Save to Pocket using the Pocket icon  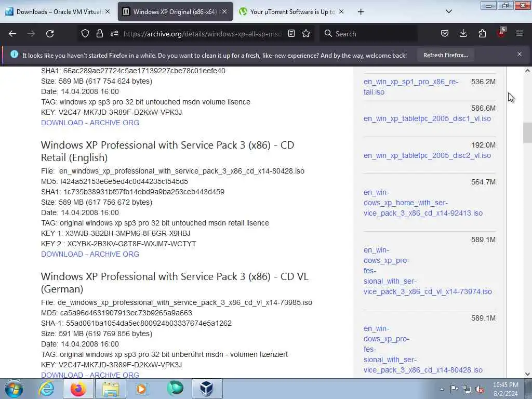coord(445,34)
